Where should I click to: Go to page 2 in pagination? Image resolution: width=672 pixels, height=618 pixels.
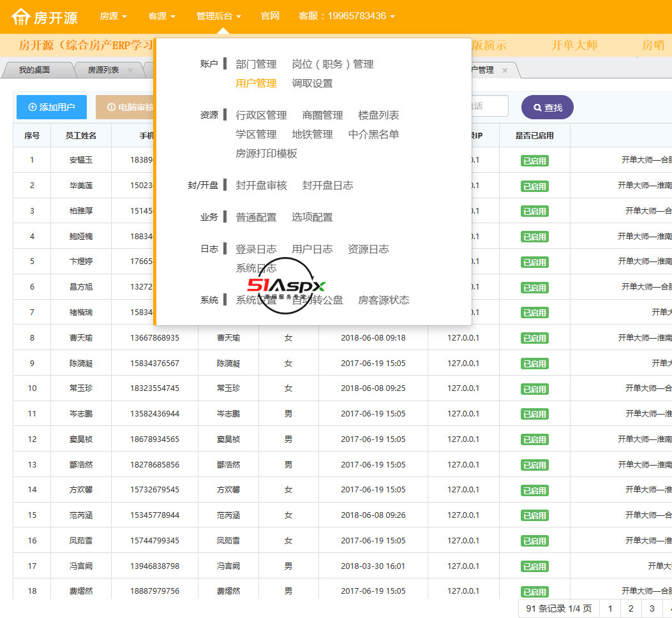631,608
